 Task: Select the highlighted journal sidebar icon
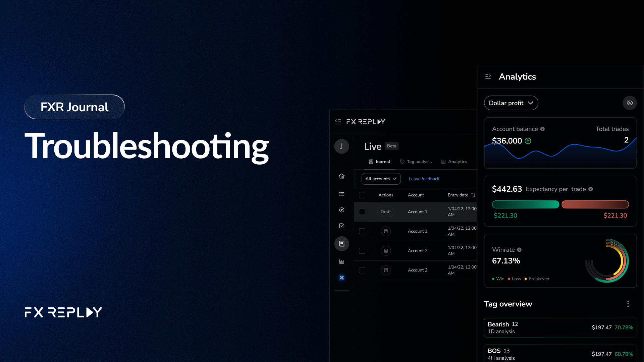click(x=341, y=244)
